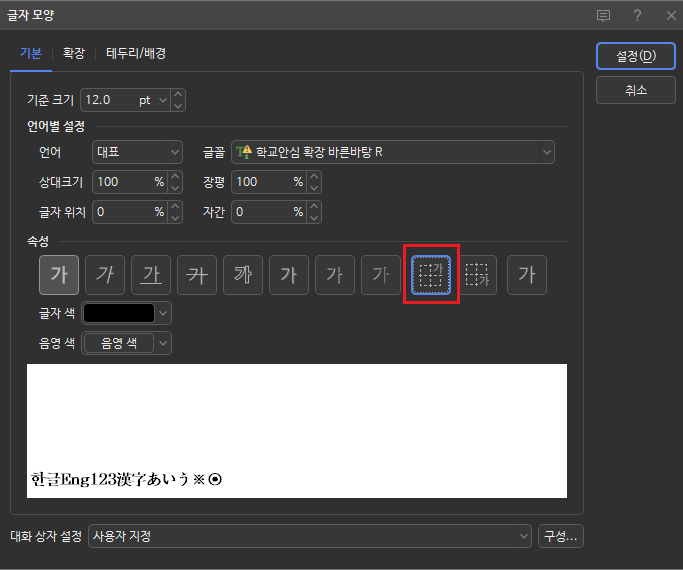Click the question mark help icon
This screenshot has height=570, width=683.
(637, 16)
